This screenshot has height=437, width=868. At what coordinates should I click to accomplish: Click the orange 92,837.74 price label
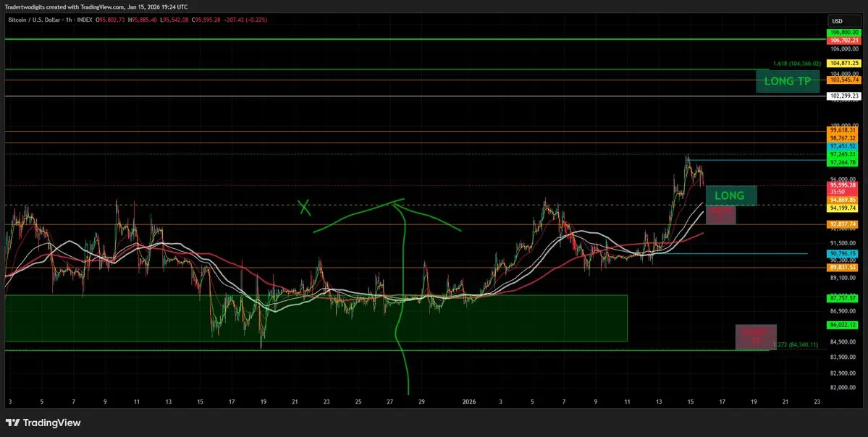click(843, 224)
